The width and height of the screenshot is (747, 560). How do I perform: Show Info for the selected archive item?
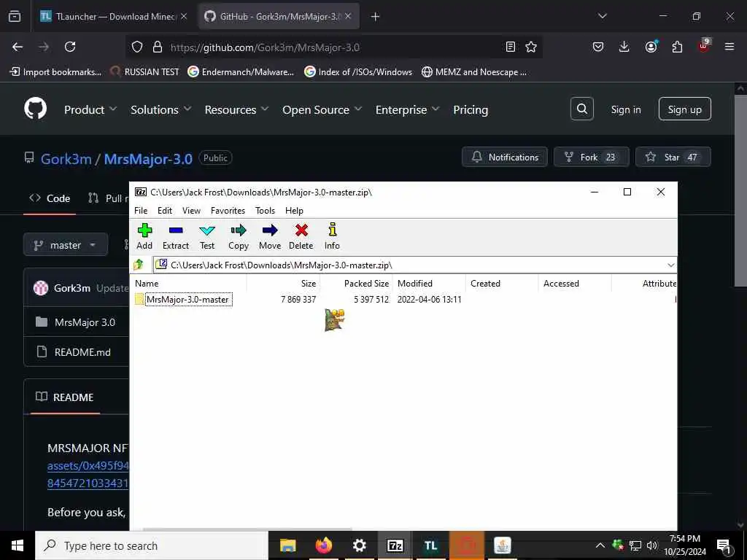tap(332, 237)
